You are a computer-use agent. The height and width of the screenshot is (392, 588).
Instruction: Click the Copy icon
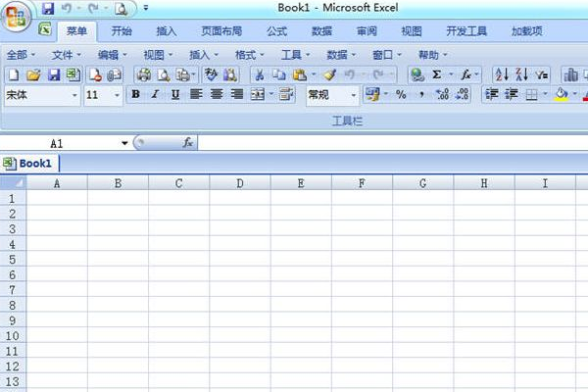[279, 74]
